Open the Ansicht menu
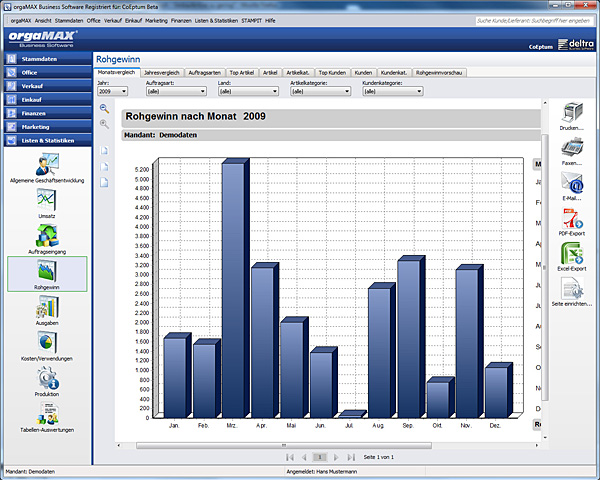 point(43,21)
